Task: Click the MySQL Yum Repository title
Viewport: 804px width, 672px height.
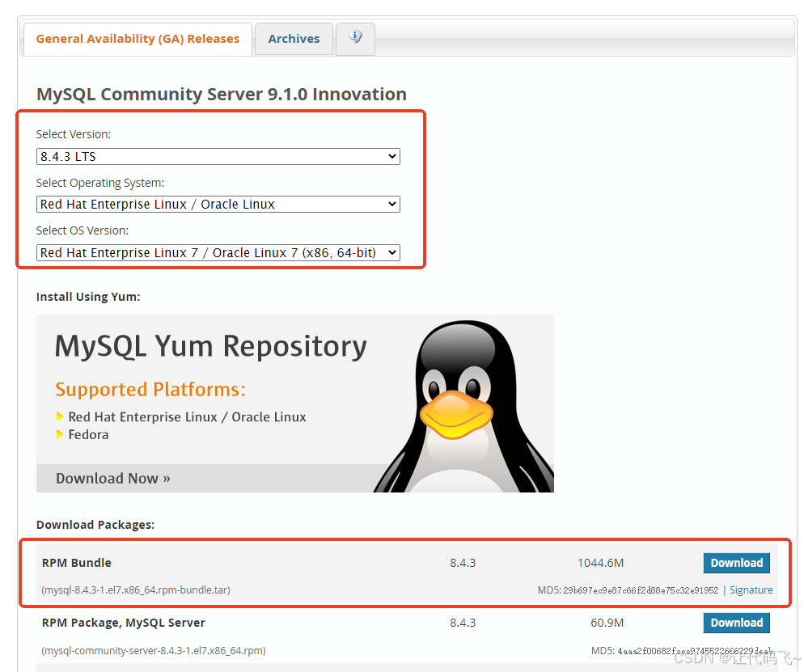Action: (210, 346)
